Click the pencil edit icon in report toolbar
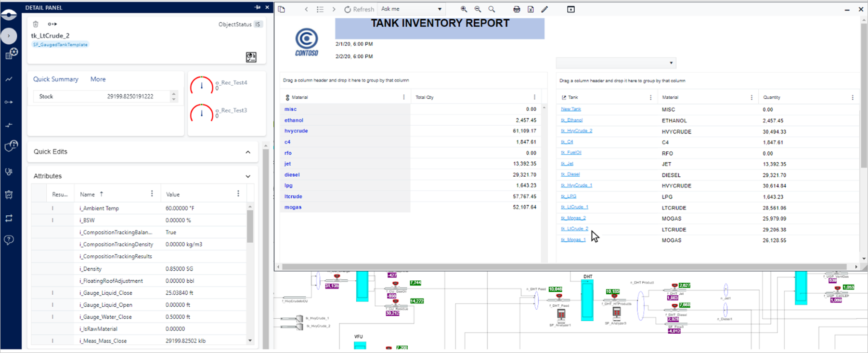Image resolution: width=868 pixels, height=353 pixels. point(544,9)
